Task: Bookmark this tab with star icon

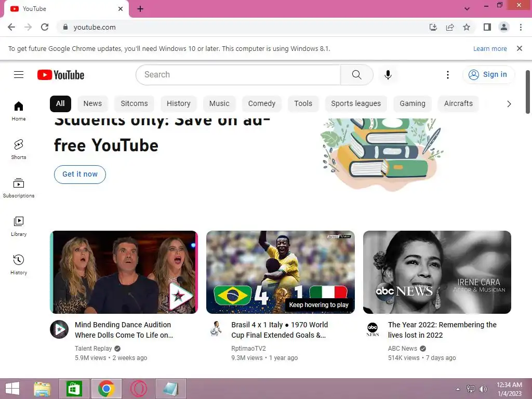Action: click(x=467, y=27)
